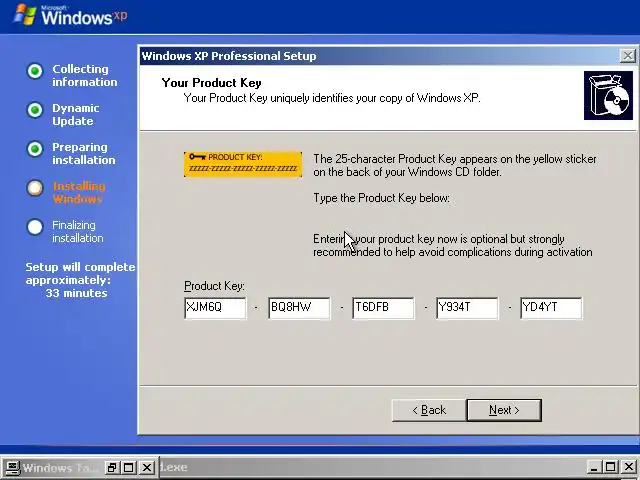
Task: Click the CD software box icon
Action: (x=608, y=96)
